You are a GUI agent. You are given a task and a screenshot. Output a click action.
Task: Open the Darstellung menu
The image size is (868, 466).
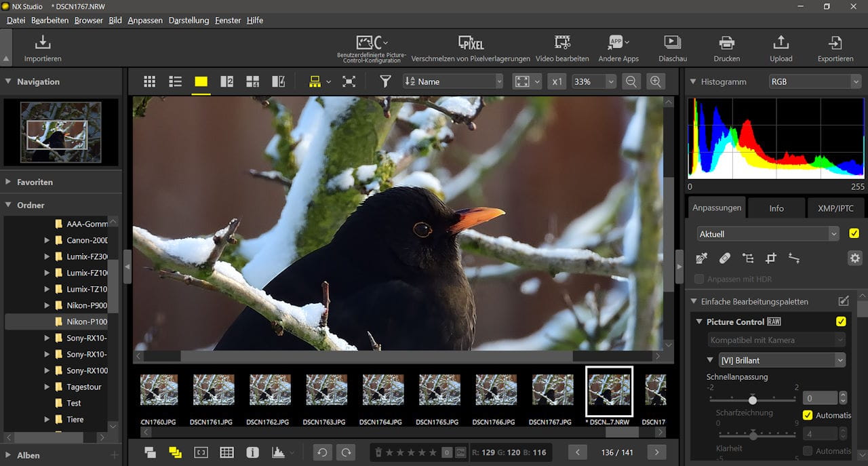(189, 20)
